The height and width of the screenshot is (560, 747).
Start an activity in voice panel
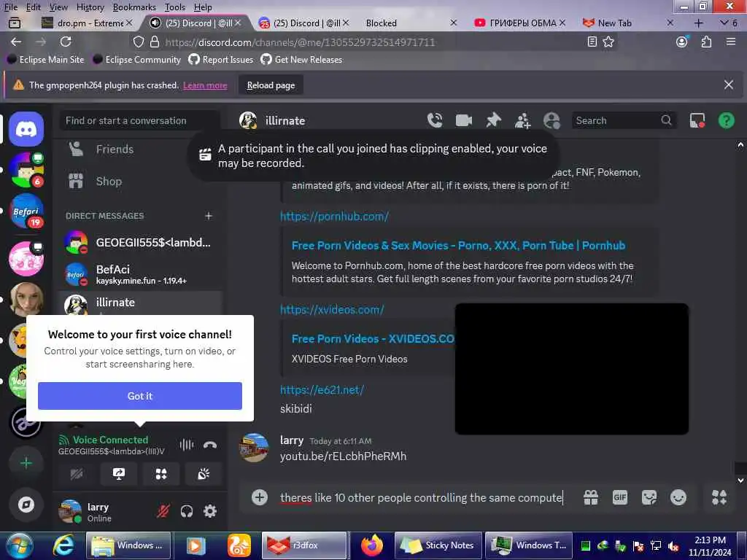point(161,474)
